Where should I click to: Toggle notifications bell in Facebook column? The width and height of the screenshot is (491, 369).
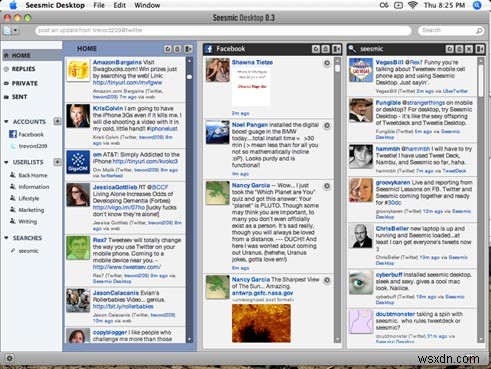326,49
